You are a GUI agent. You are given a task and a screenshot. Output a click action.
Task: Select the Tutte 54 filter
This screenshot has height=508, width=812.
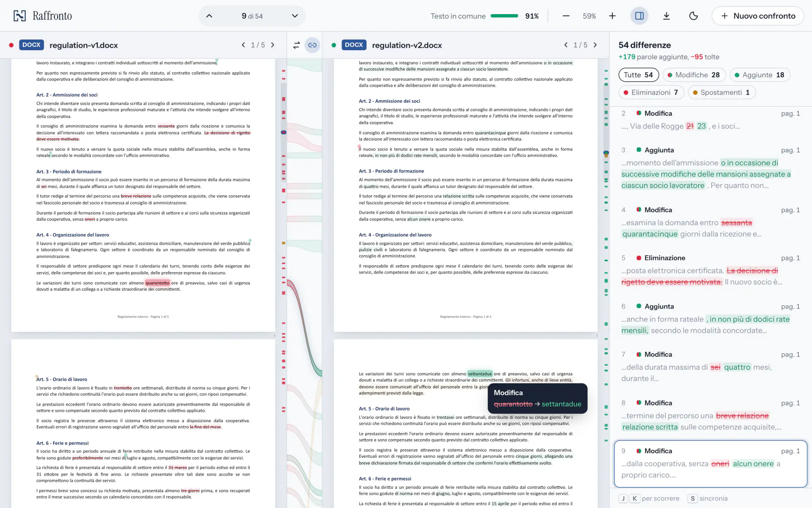coord(638,75)
